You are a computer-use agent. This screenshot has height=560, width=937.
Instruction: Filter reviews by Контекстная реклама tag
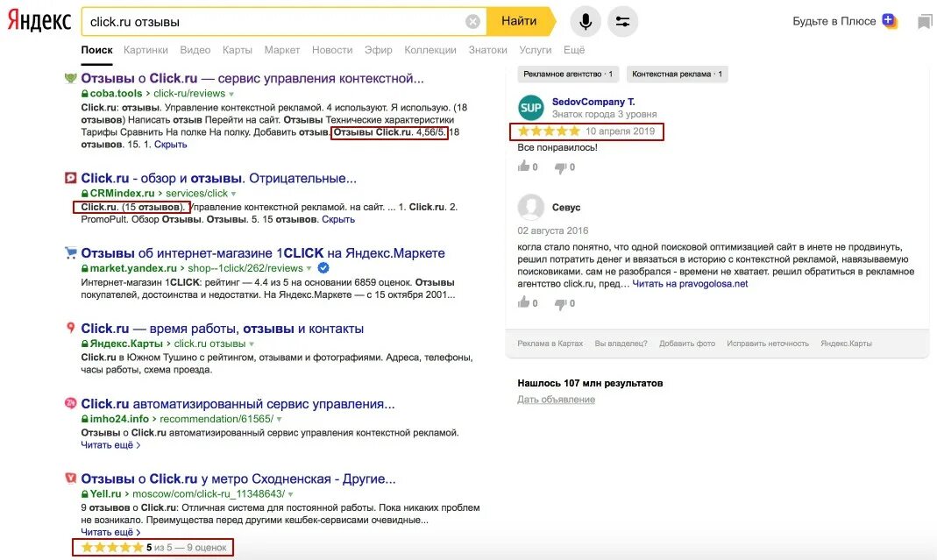coord(677,74)
